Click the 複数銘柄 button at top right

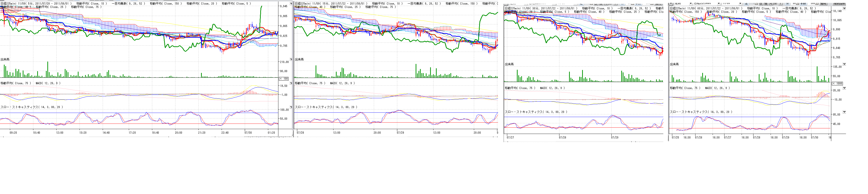[840, 3]
